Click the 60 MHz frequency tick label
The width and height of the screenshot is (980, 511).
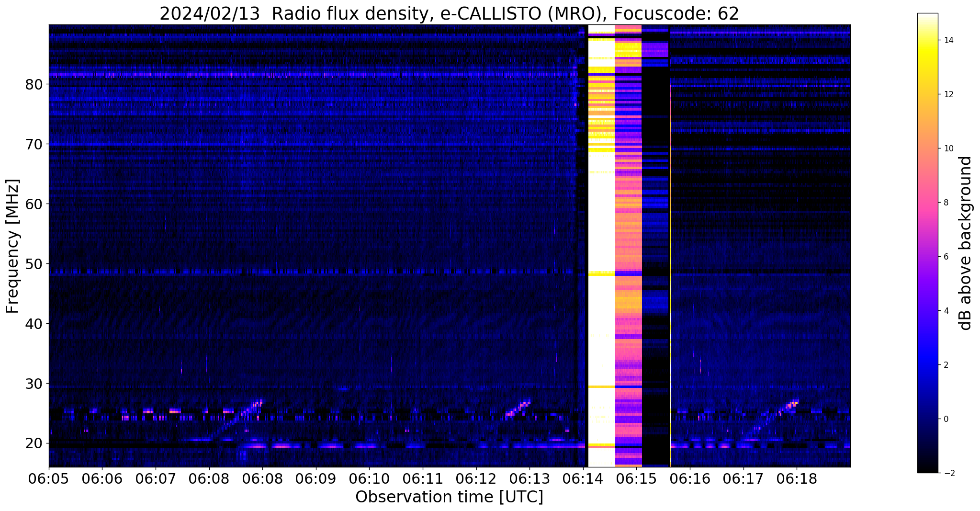pyautogui.click(x=34, y=204)
